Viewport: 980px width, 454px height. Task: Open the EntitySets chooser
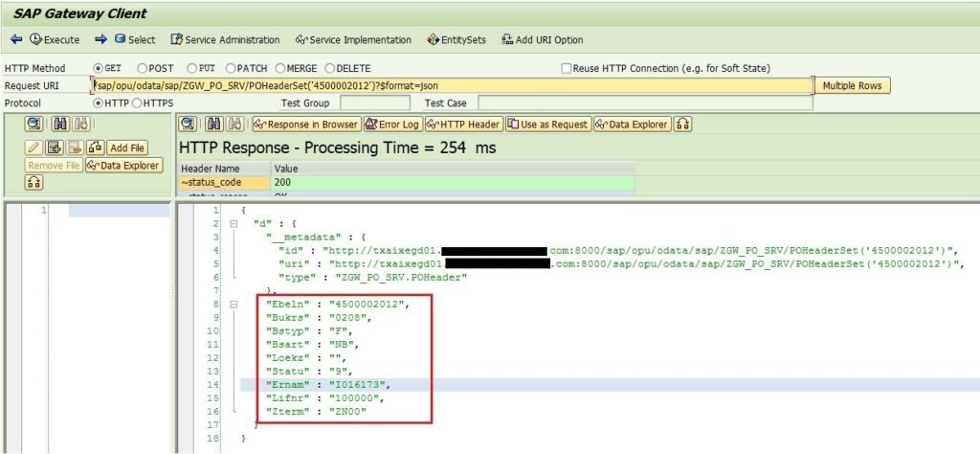pyautogui.click(x=457, y=39)
